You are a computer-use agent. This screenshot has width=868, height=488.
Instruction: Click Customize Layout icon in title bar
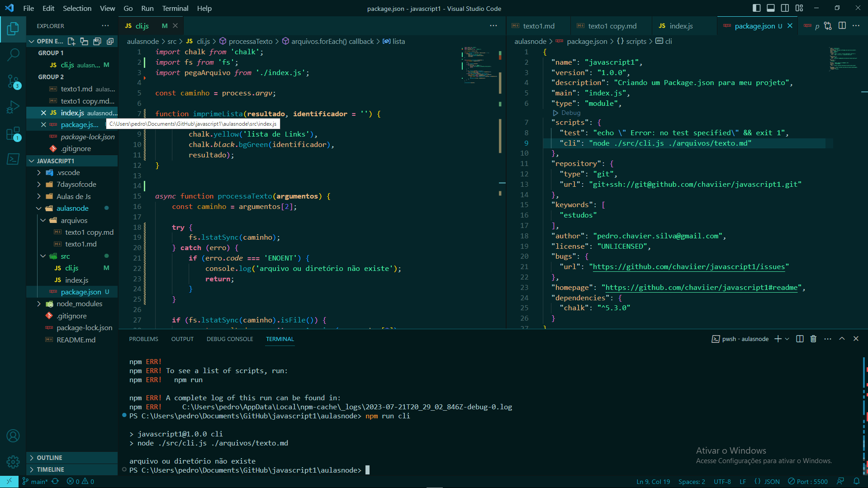(799, 8)
